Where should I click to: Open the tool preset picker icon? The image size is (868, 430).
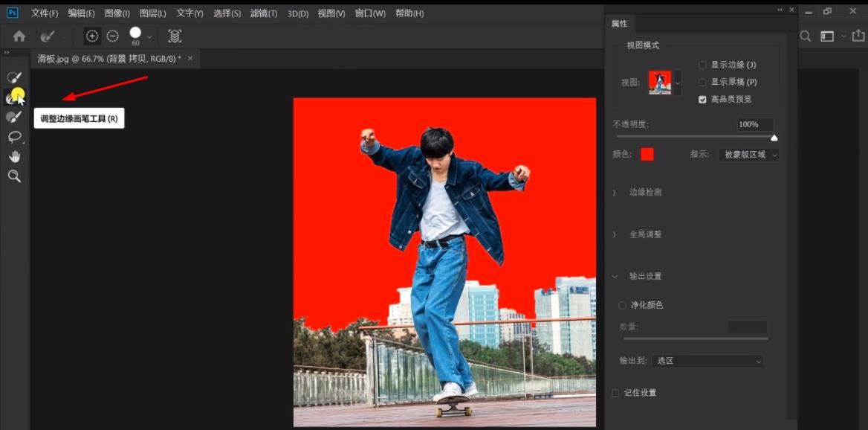(x=48, y=36)
